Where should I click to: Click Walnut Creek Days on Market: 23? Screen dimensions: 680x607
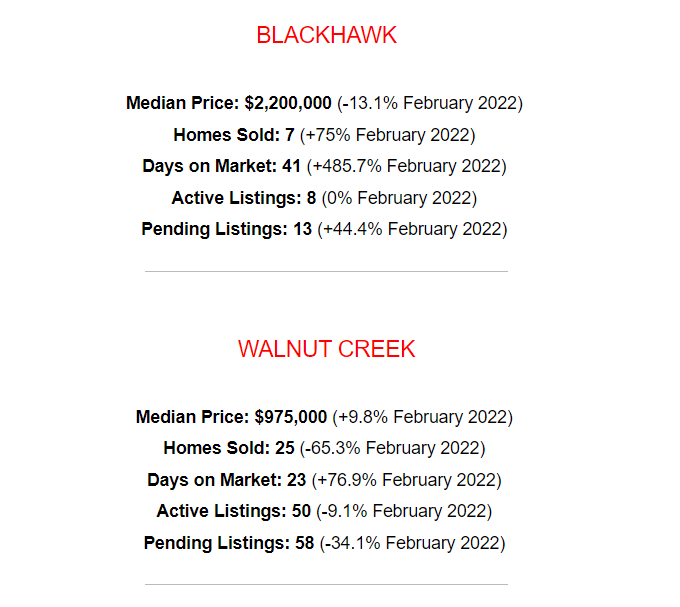click(x=226, y=480)
